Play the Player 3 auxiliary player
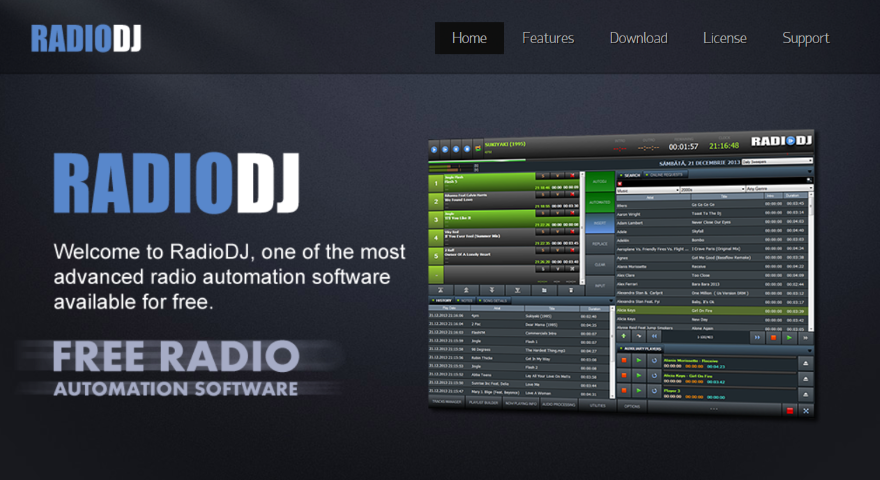The image size is (880, 480). (639, 390)
